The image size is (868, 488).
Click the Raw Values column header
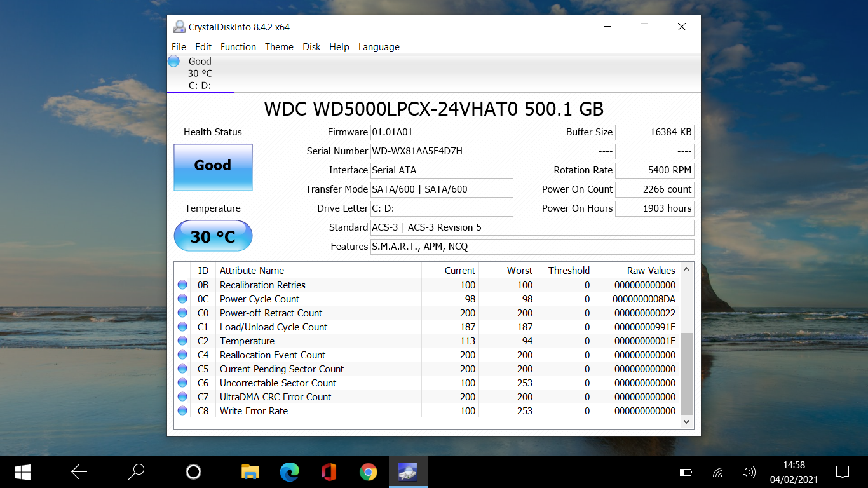tap(637, 271)
